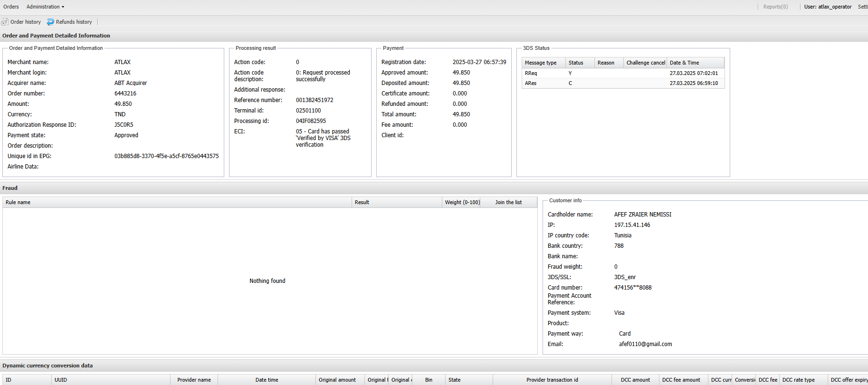This screenshot has height=385, width=868.
Task: Click the Provider transaction id header
Action: click(552, 380)
